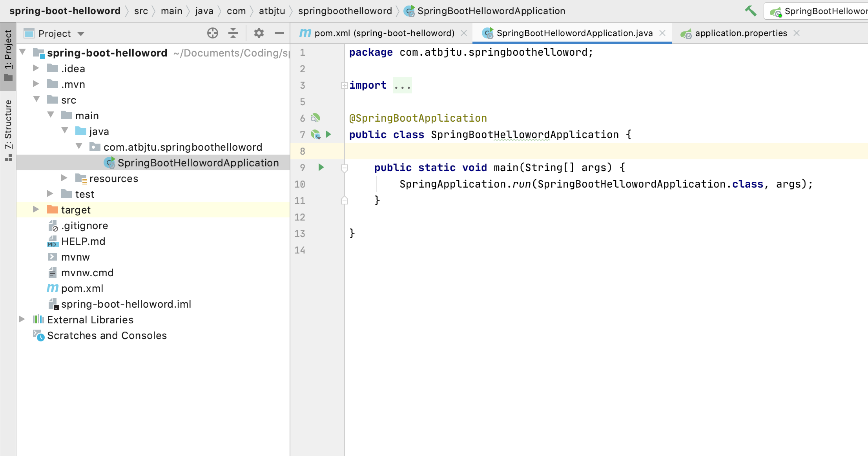The width and height of the screenshot is (868, 456).
Task: Expand the target folder
Action: point(36,210)
